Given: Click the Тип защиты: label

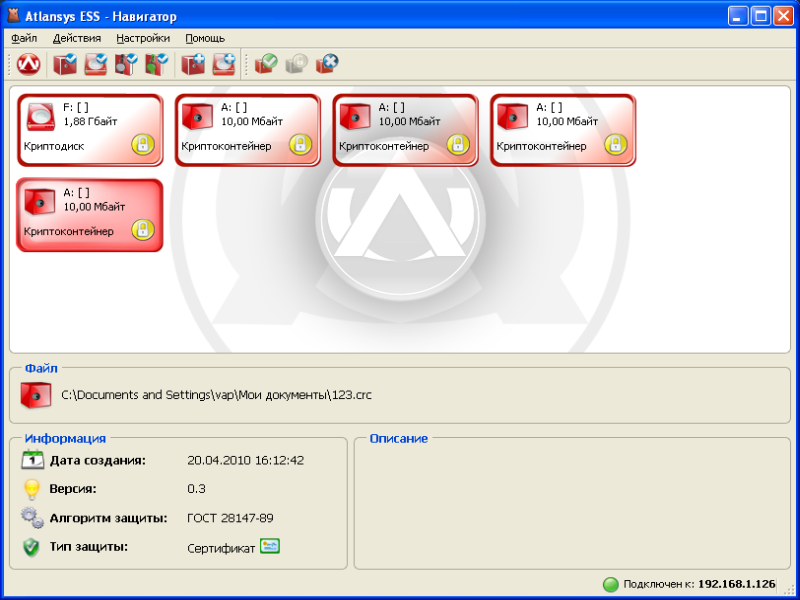Looking at the screenshot, I should tap(89, 547).
